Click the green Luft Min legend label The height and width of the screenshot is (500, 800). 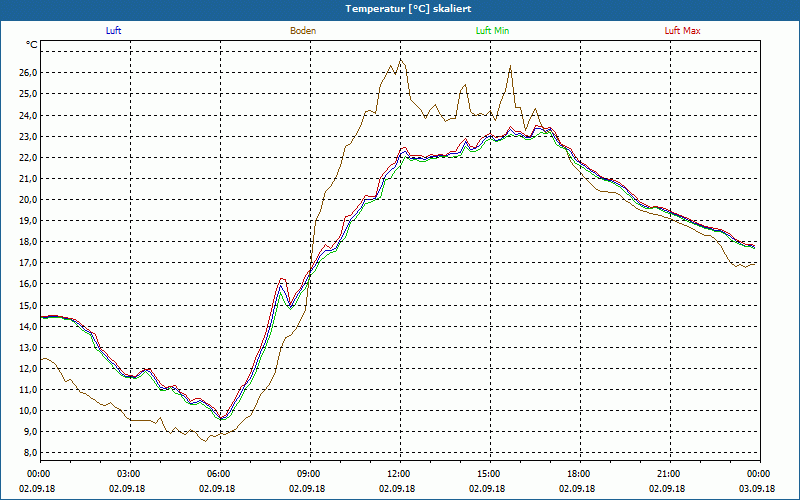coord(492,31)
